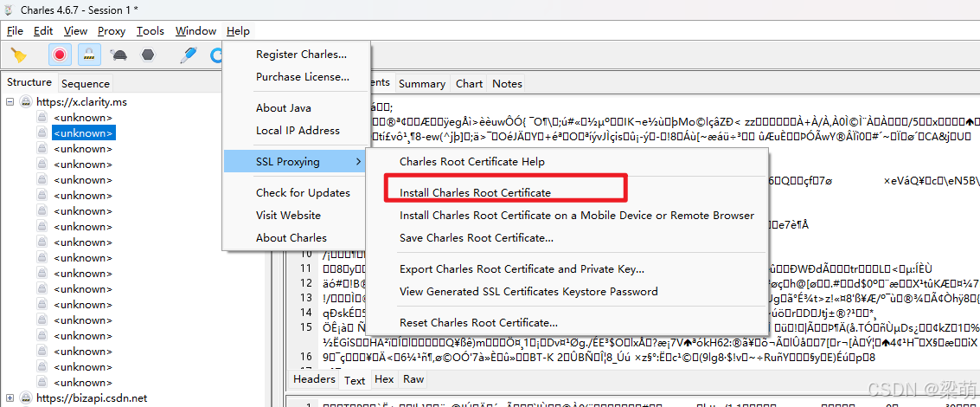Toggle breakpoints with the hexagon icon
Viewport: 980px width, 407px height.
point(148,55)
